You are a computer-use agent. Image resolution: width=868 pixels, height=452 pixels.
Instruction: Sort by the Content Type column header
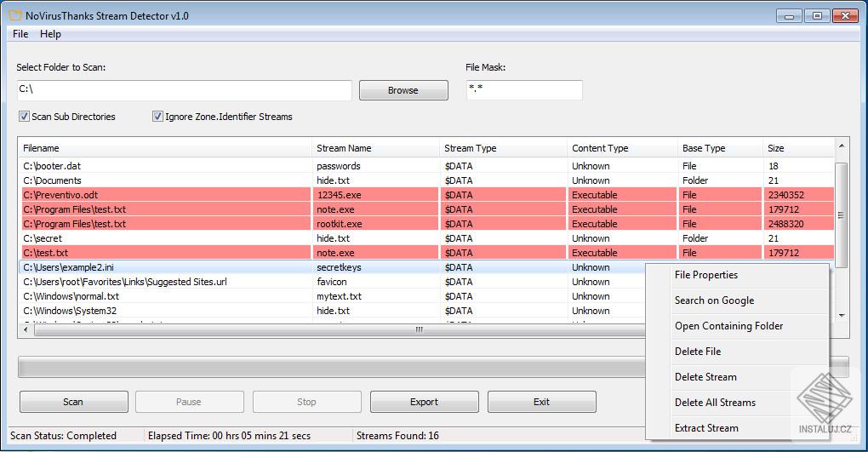[x=622, y=148]
